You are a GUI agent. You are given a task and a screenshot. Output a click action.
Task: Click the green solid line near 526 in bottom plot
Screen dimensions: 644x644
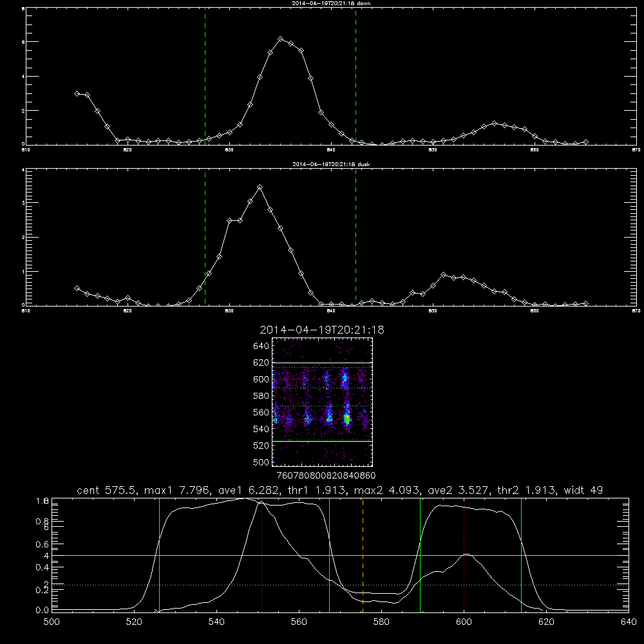pyautogui.click(x=159, y=554)
